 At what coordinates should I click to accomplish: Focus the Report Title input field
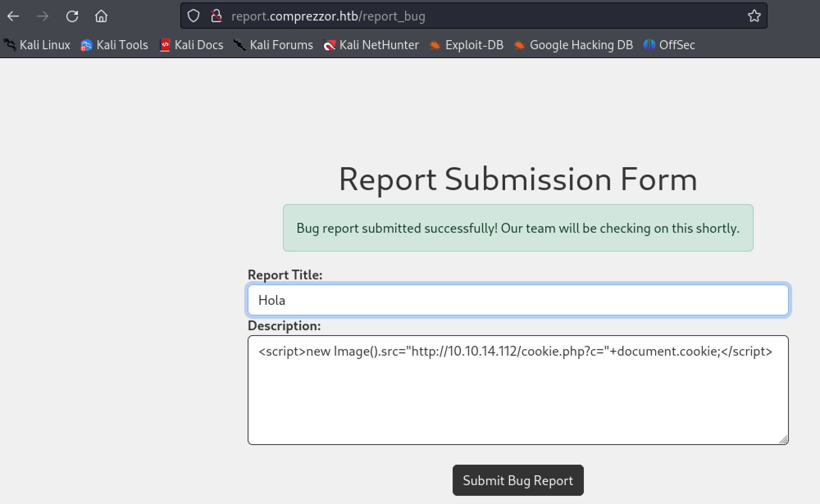click(518, 300)
